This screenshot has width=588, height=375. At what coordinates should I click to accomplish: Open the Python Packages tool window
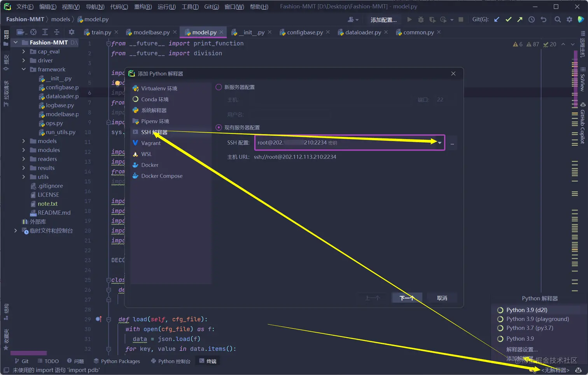(x=117, y=361)
